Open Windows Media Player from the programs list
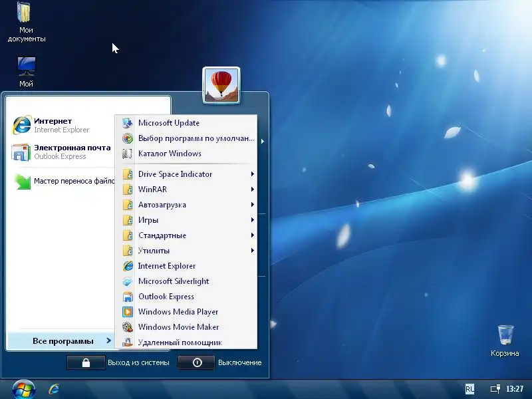The width and height of the screenshot is (532, 399). (x=186, y=312)
